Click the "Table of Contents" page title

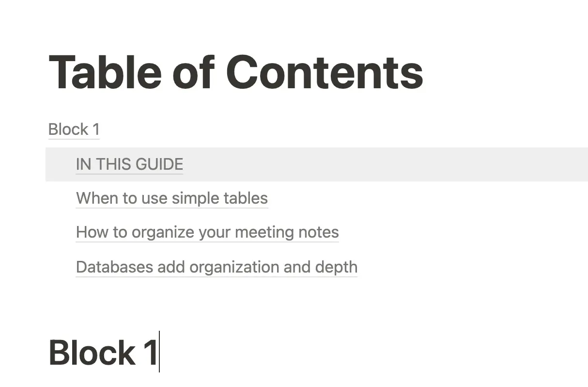pyautogui.click(x=236, y=73)
